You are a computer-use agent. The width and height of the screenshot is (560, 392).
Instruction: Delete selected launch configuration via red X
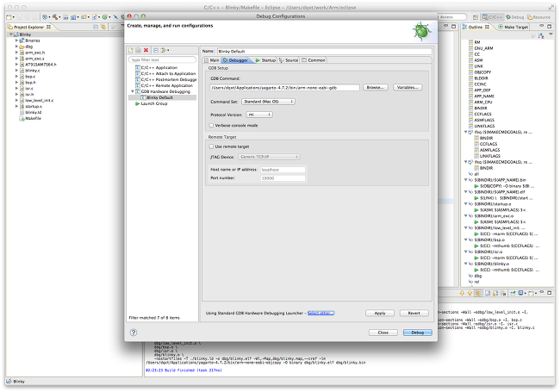[x=146, y=50]
